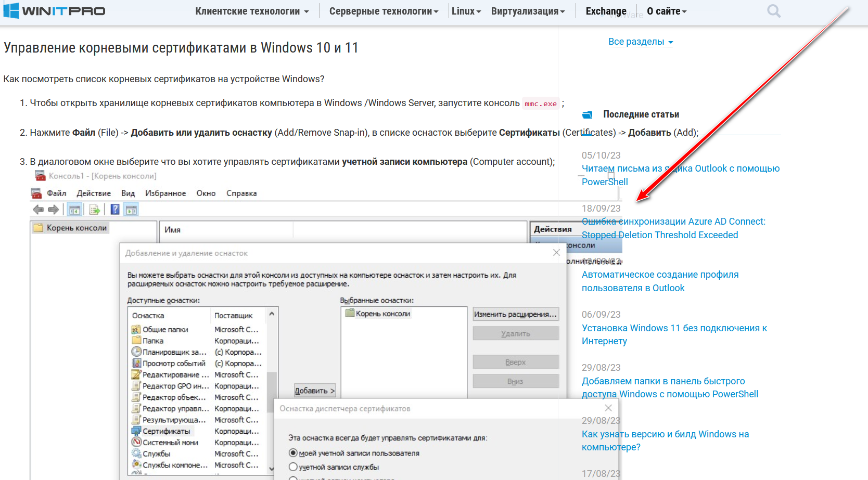Click the console toolbox icon beside Файл menu
The height and width of the screenshot is (480, 868).
pyautogui.click(x=36, y=193)
